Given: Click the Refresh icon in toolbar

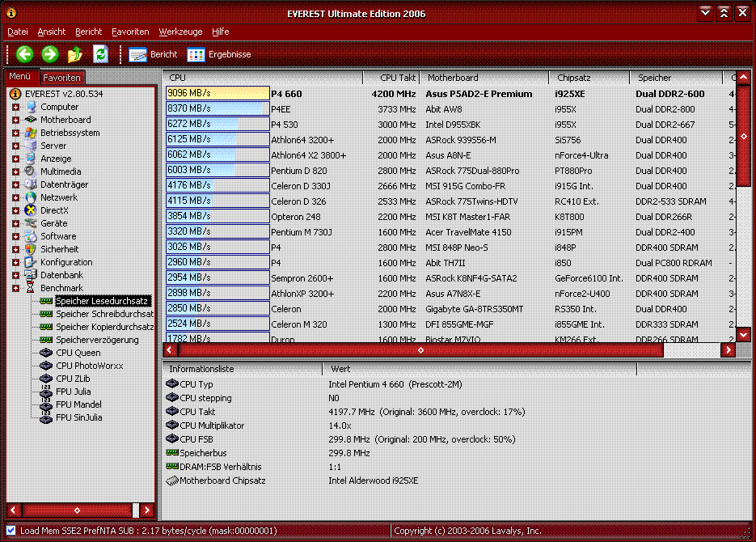Looking at the screenshot, I should point(100,54).
